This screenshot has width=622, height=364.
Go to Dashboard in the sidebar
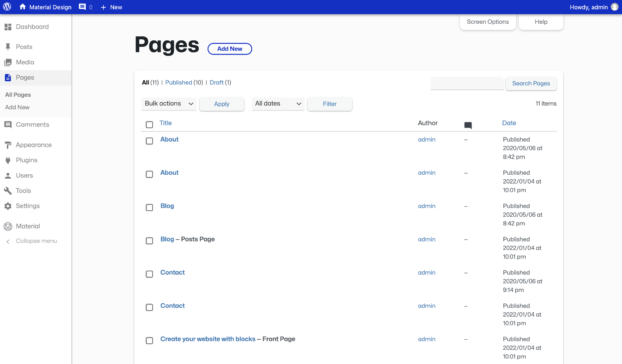point(32,27)
